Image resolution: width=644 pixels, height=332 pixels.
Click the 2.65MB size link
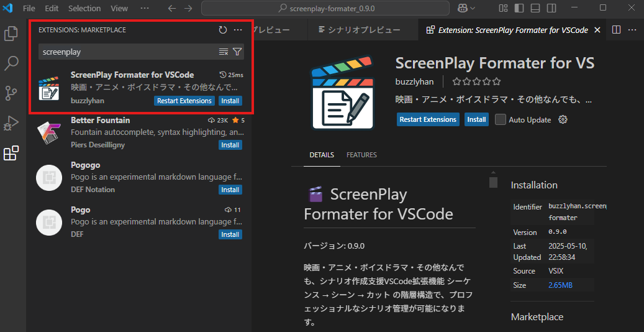[x=561, y=285]
